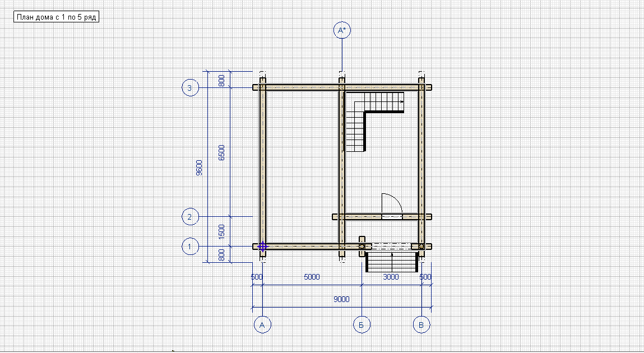Screen dimensions: 644x353
Task: Click the axis marker circle labeled А*
Action: tap(342, 30)
